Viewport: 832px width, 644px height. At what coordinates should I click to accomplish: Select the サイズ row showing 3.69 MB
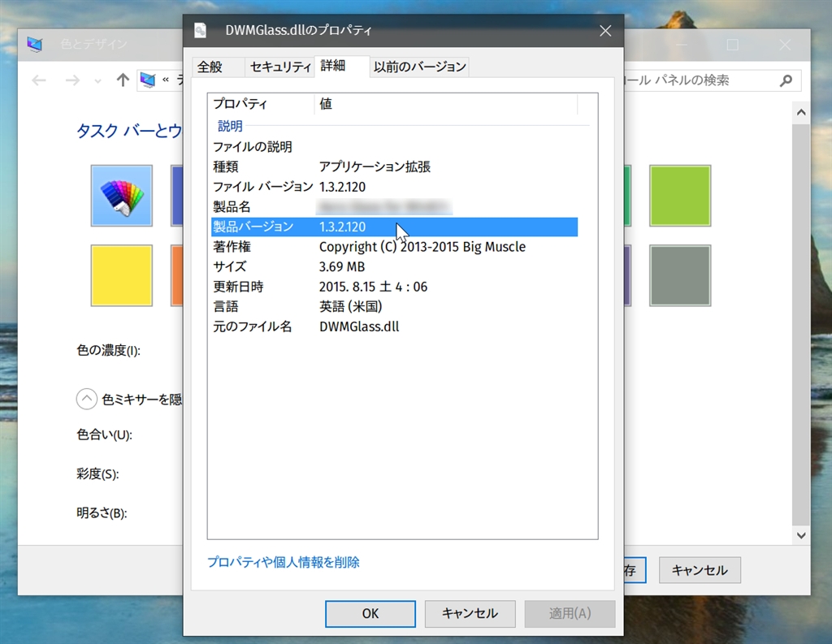pos(394,267)
